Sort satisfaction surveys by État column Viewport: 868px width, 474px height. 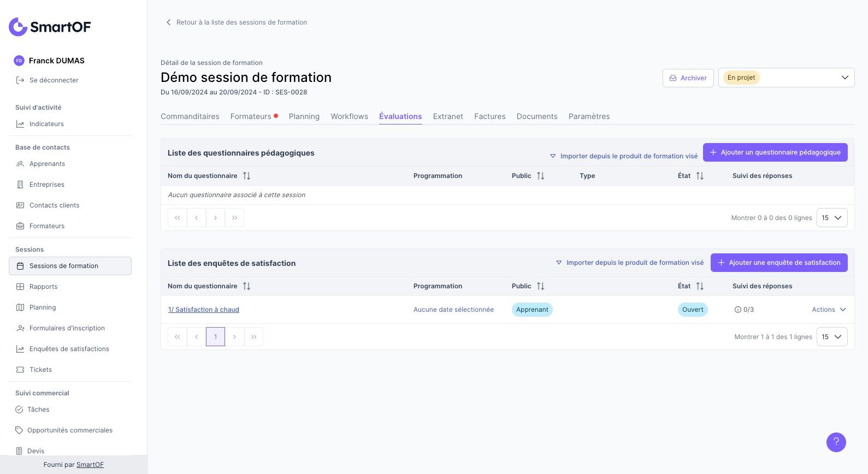(700, 286)
